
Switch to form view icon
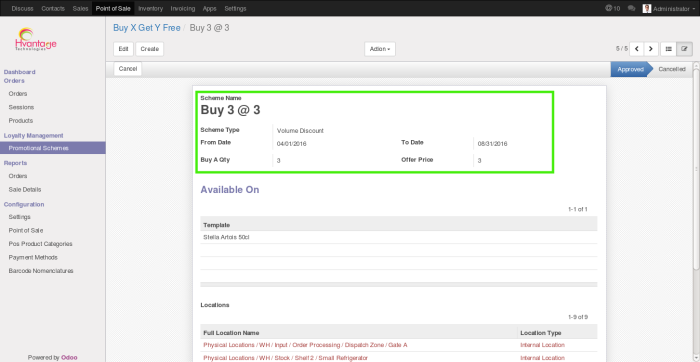pos(684,49)
